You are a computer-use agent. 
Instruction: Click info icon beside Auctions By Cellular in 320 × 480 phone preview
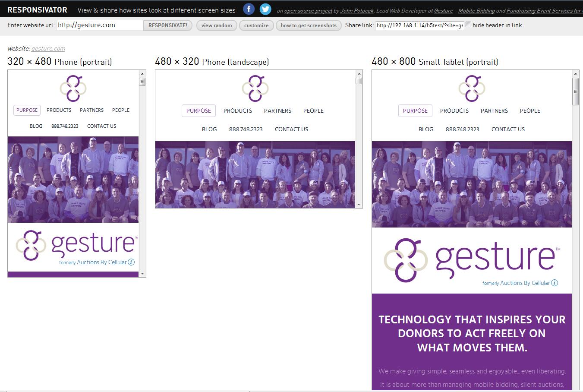[x=131, y=262]
